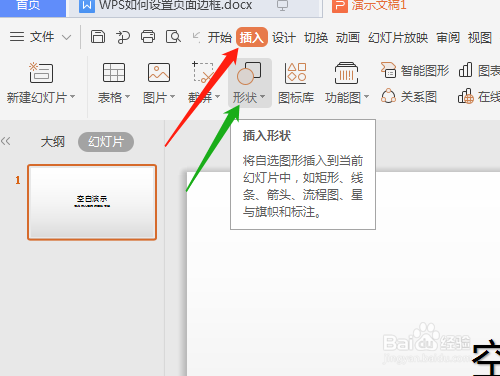The height and width of the screenshot is (376, 500).
Task: Expand the 形状 dropdown arrow
Action: tap(262, 97)
